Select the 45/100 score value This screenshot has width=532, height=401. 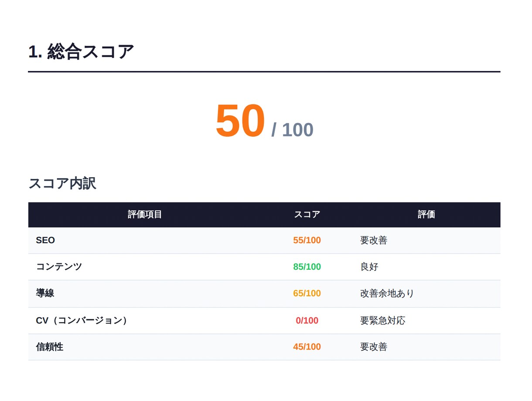pos(307,347)
